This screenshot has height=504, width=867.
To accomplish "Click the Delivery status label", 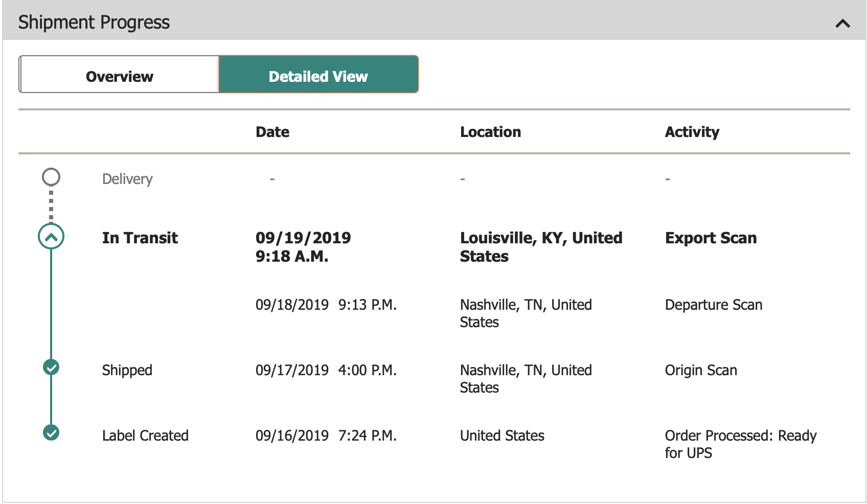I will 127,179.
